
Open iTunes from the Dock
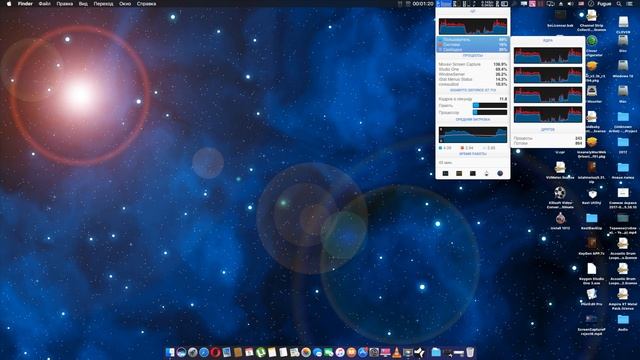point(340,352)
